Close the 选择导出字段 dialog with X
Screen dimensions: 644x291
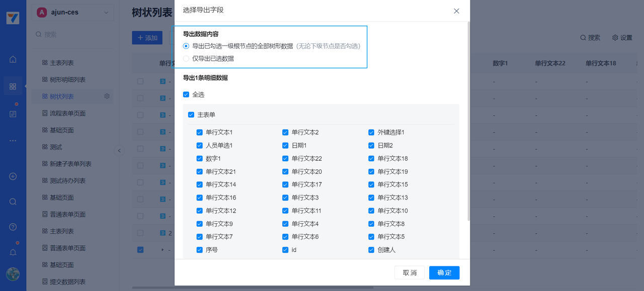(x=456, y=11)
